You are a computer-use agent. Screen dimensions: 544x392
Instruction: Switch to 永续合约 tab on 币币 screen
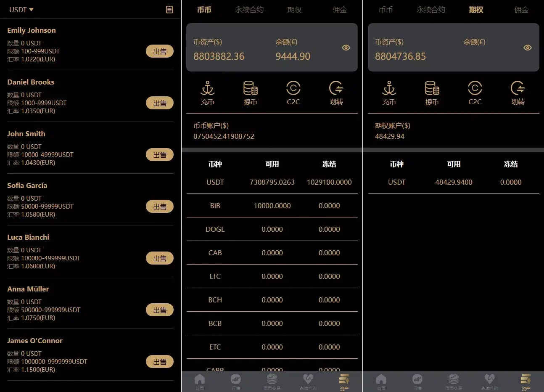coord(249,10)
